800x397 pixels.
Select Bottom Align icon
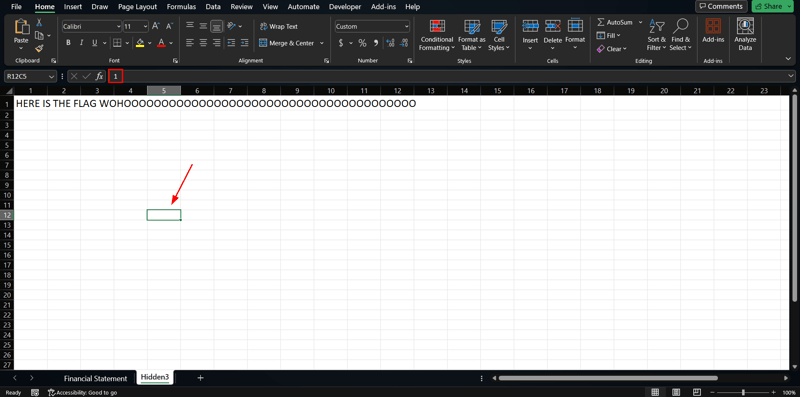217,26
